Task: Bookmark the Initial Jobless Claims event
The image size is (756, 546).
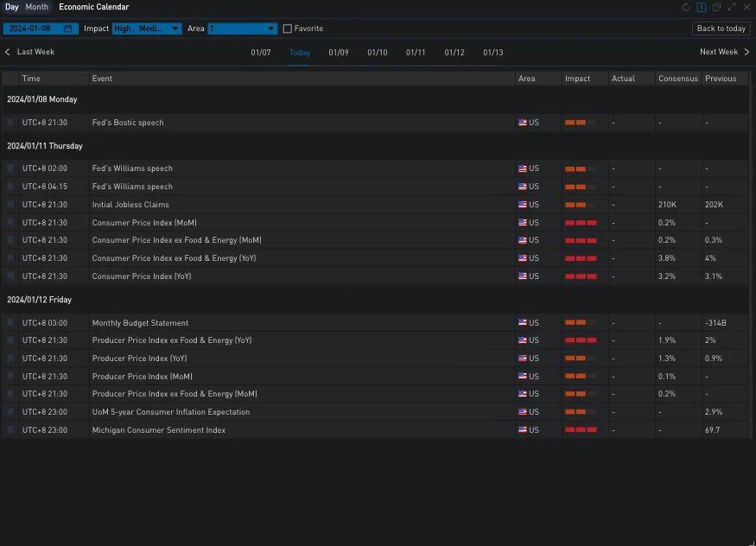Action: [10, 205]
